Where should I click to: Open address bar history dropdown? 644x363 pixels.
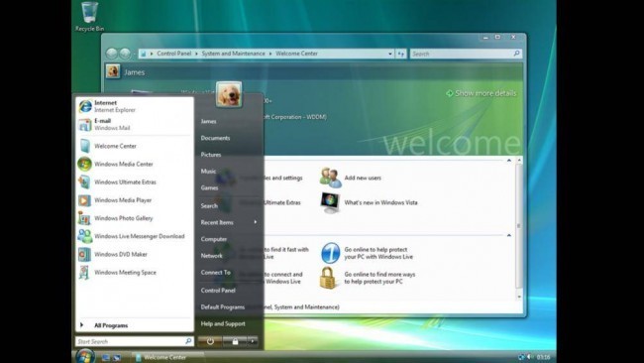tap(389, 54)
